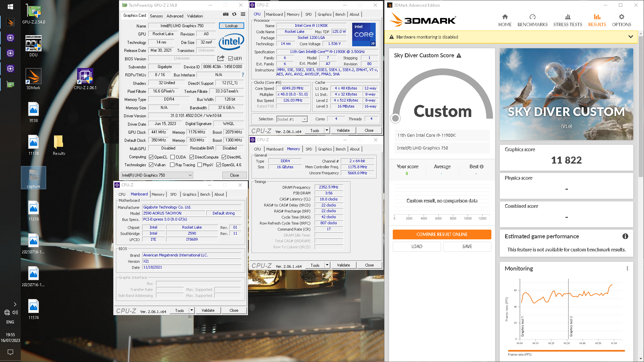Screen dimensions: 644x362
Task: Open Monitoring panel three-dot menu
Action: [x=627, y=268]
